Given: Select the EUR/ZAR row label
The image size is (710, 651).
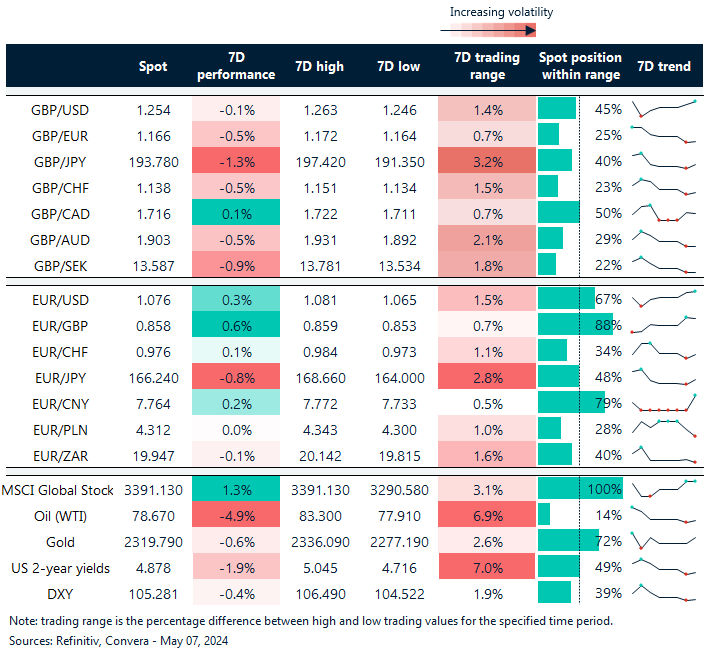Looking at the screenshot, I should pyautogui.click(x=60, y=456).
